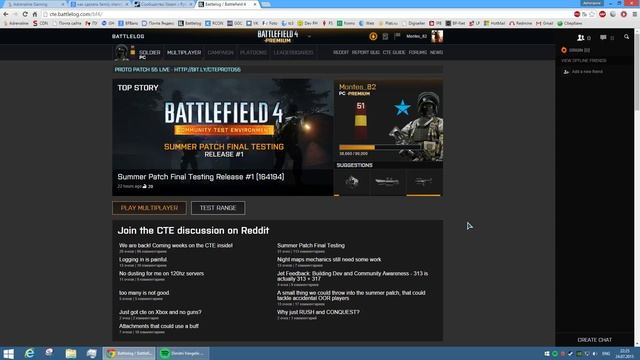Open the 'Jet Feedback: Building Dev and Community Awareness' thread
Viewport: 640px width, 360px height.
click(353, 276)
